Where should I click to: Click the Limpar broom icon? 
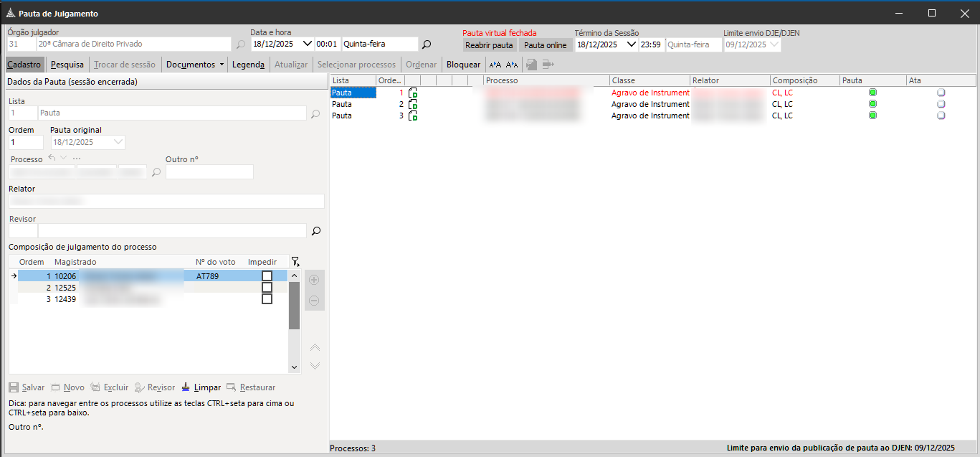pyautogui.click(x=186, y=387)
